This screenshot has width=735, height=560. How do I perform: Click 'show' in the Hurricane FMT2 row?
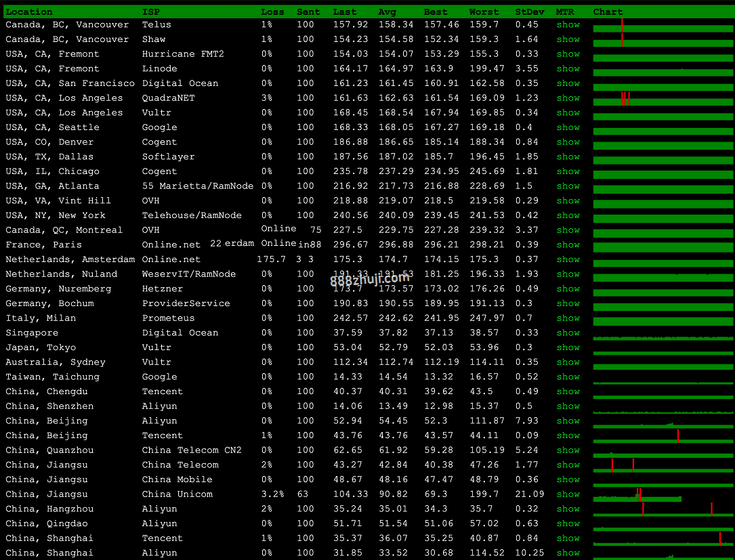(x=568, y=54)
